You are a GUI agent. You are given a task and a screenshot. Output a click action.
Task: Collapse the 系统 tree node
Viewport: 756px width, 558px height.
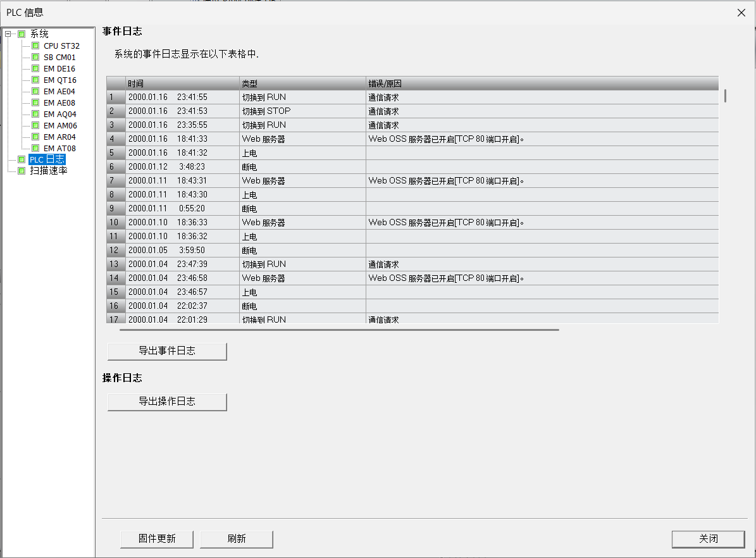point(8,34)
